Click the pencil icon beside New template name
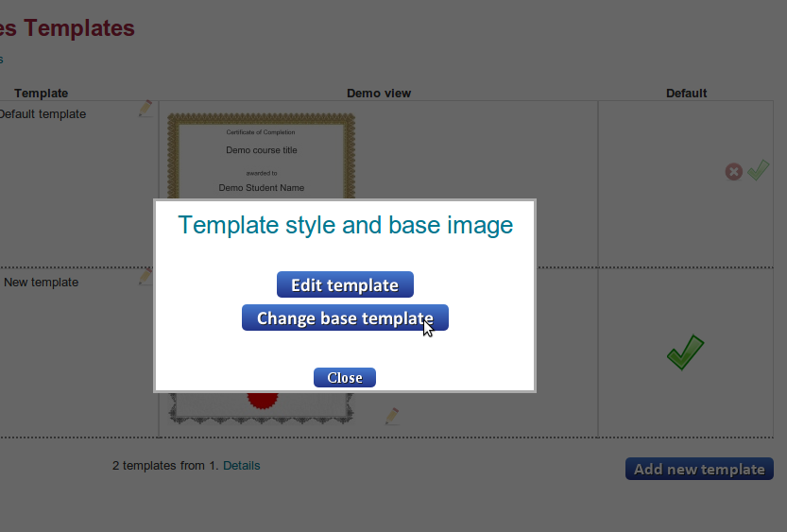The width and height of the screenshot is (787, 532). pos(145,276)
